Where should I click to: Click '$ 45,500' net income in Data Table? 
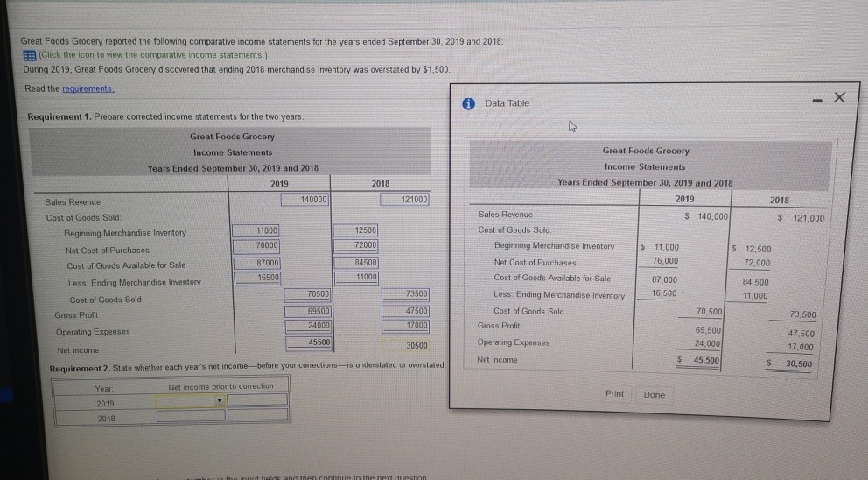(x=699, y=360)
